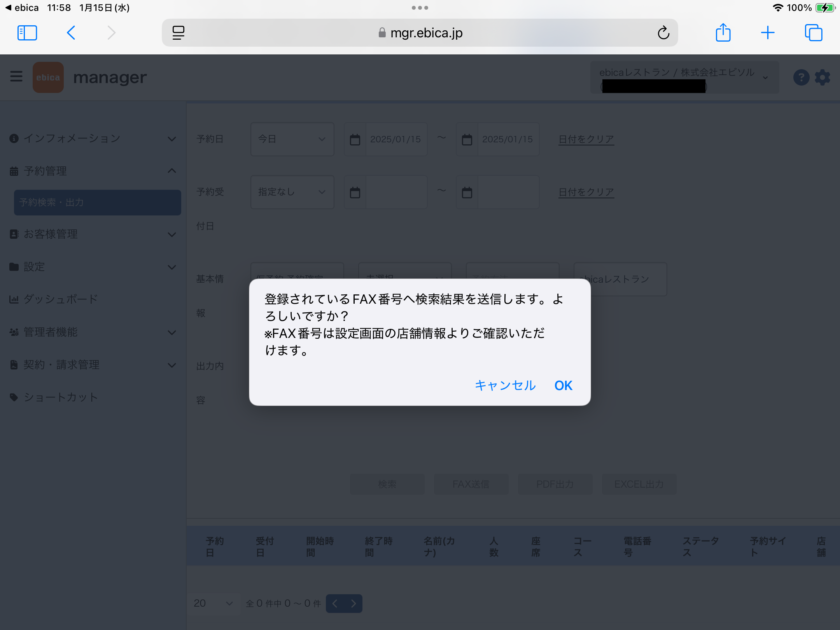840x630 pixels.
Task: Go back with Safari back arrow
Action: [71, 33]
